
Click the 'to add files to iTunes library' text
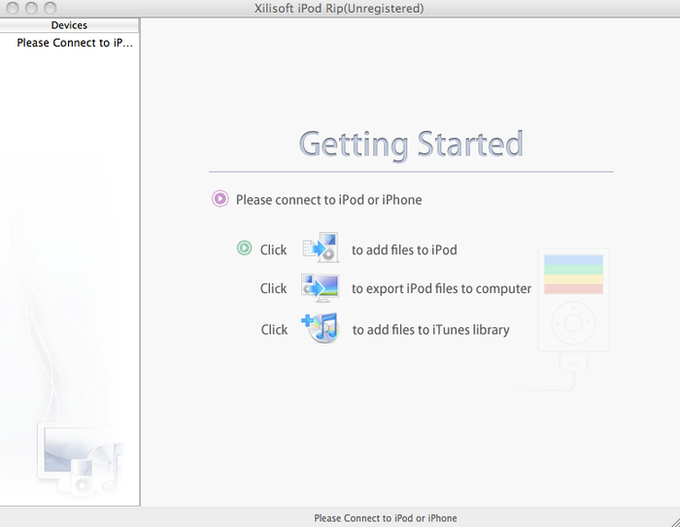pyautogui.click(x=431, y=330)
